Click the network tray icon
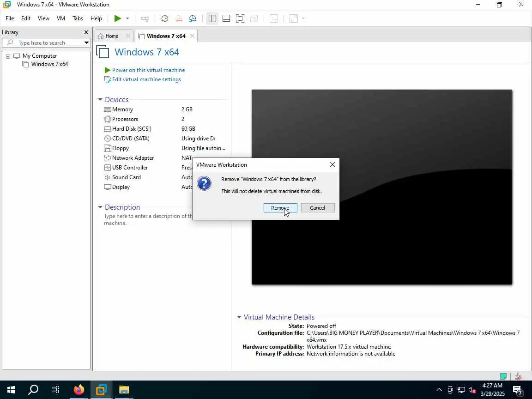The height and width of the screenshot is (399, 532). (x=461, y=390)
